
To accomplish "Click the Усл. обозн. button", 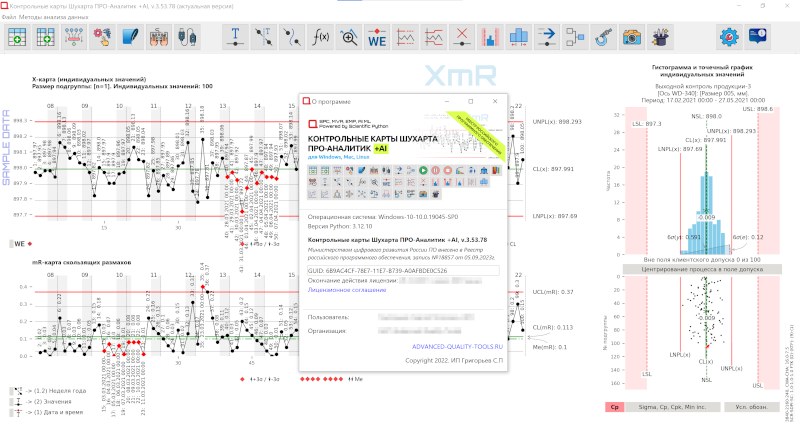I will pos(751,407).
